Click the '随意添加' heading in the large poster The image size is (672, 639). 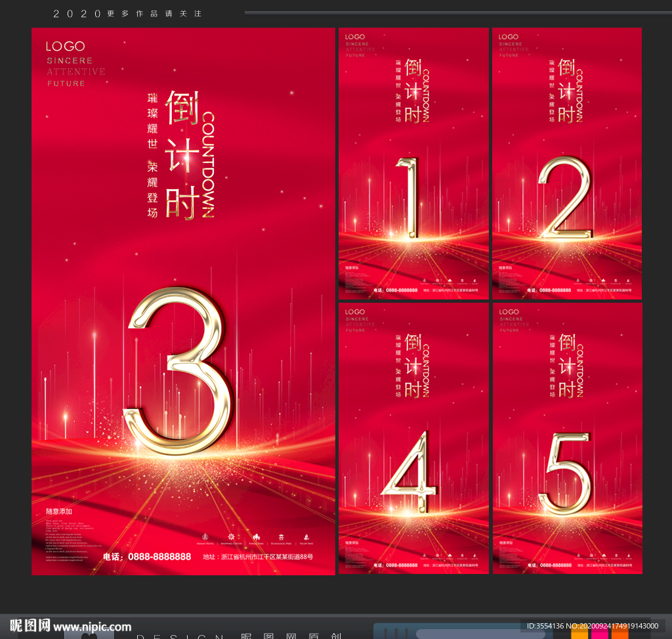tap(58, 511)
